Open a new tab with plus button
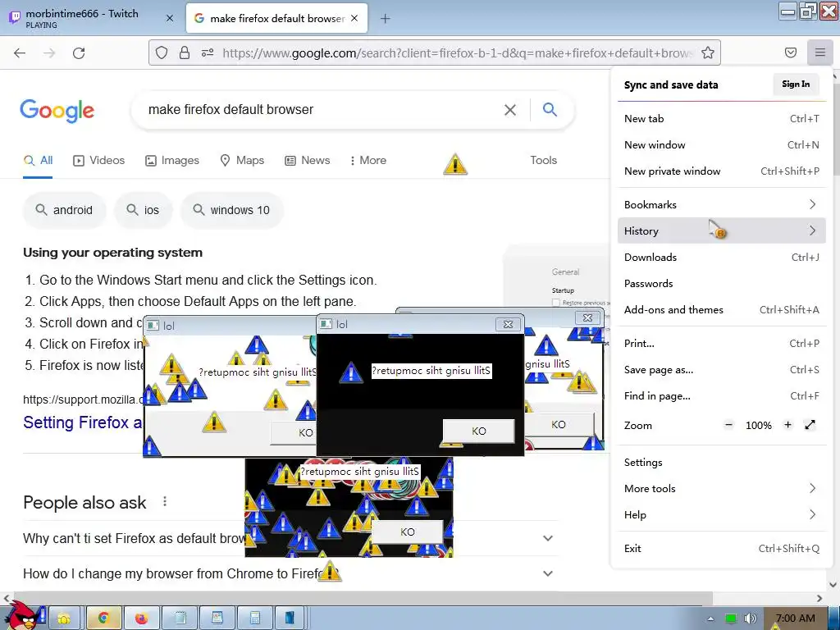The width and height of the screenshot is (840, 630). (x=386, y=19)
